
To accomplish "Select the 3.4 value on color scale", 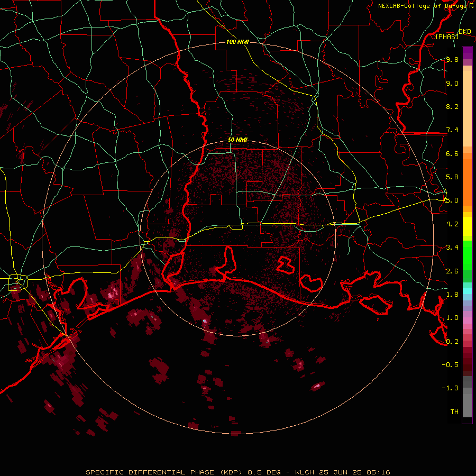I will (452, 247).
